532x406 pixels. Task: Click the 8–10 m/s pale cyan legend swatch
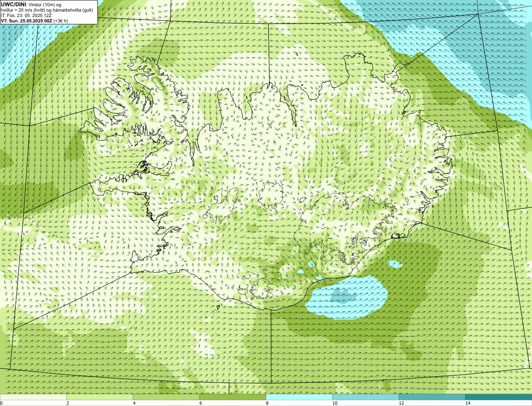tap(299, 397)
